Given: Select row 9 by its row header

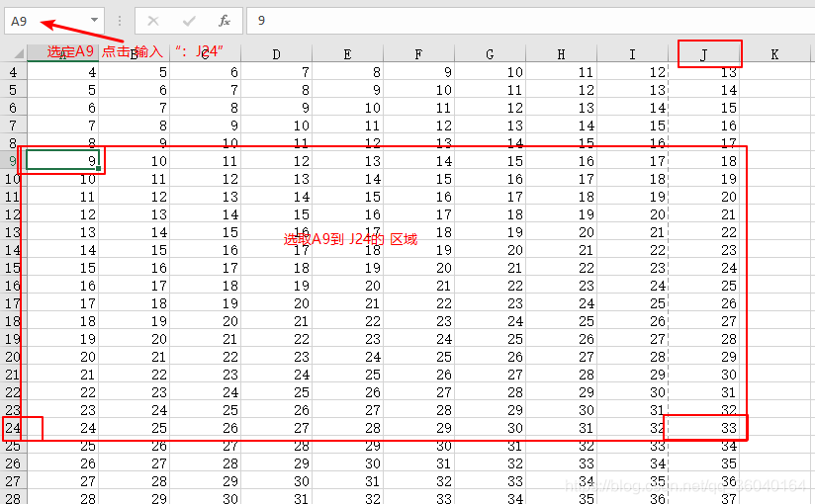Looking at the screenshot, I should pyautogui.click(x=13, y=161).
